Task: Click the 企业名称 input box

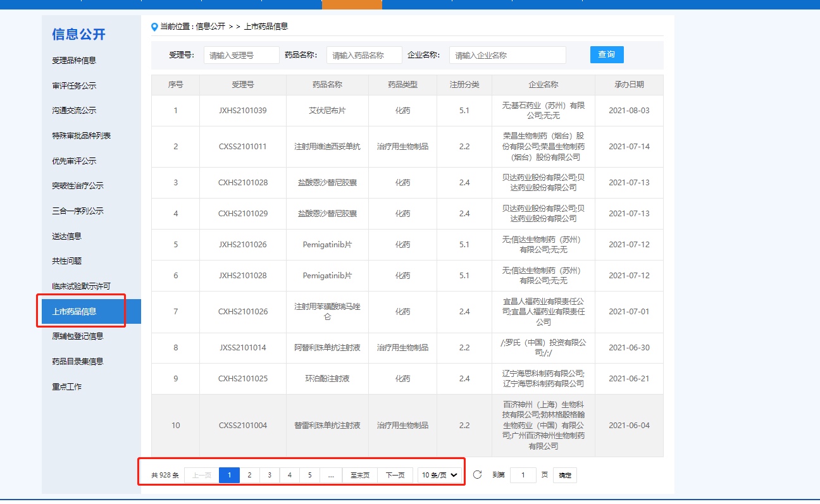Action: coord(507,55)
